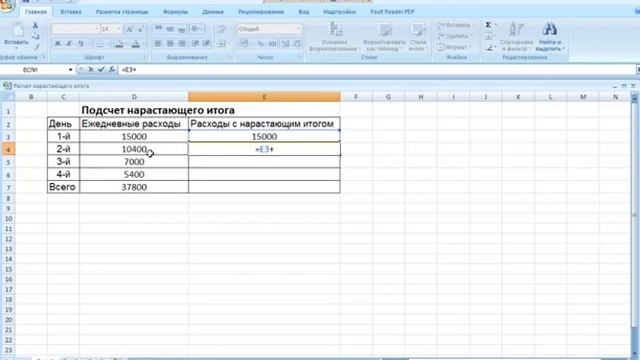Apply Comma Style (000) icon

click(x=272, y=43)
